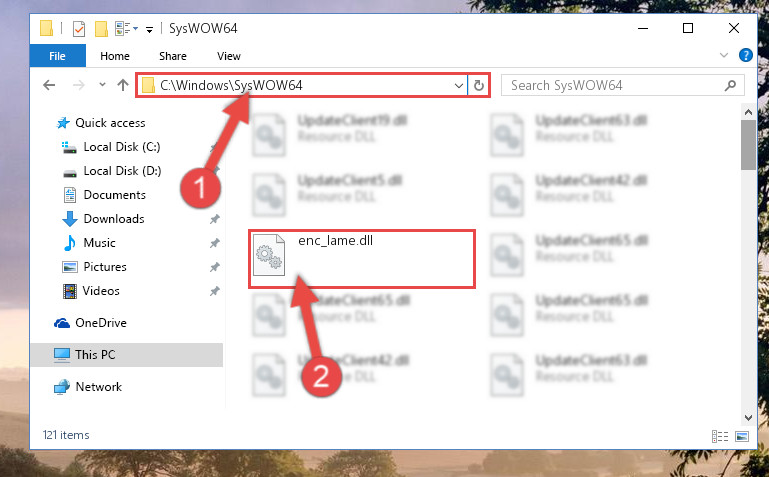This screenshot has width=769, height=477.
Task: Click the new folder icon in quick toolbar
Action: (101, 29)
